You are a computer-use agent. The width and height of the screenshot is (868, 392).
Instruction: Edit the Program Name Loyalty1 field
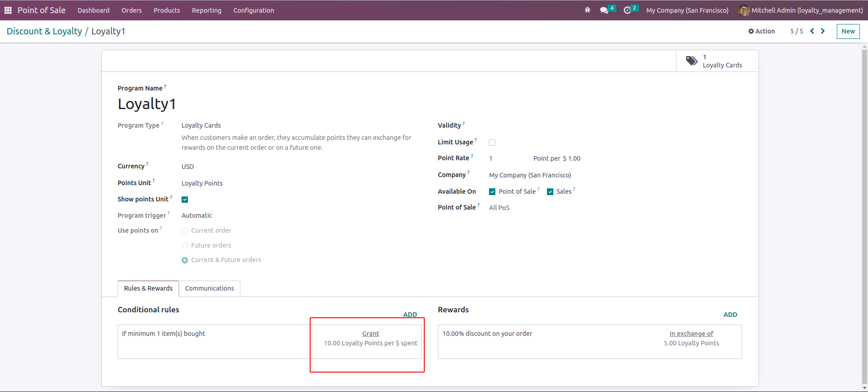147,104
